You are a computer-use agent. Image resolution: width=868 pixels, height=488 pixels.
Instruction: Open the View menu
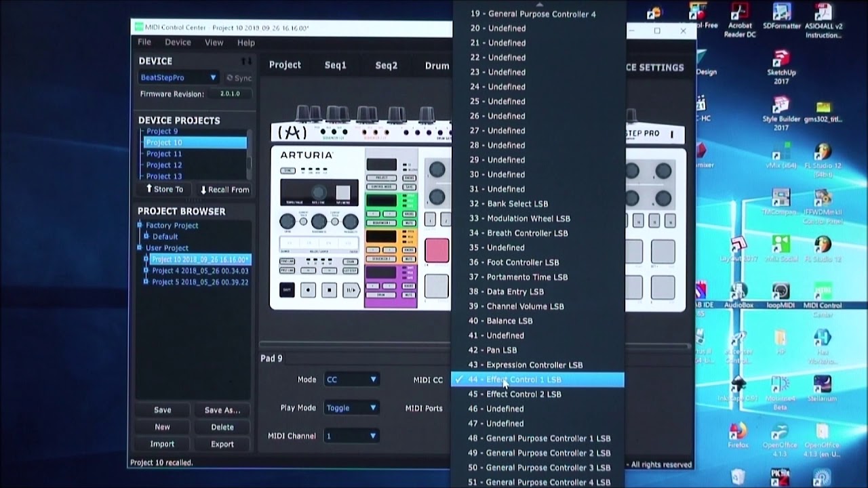coord(214,42)
